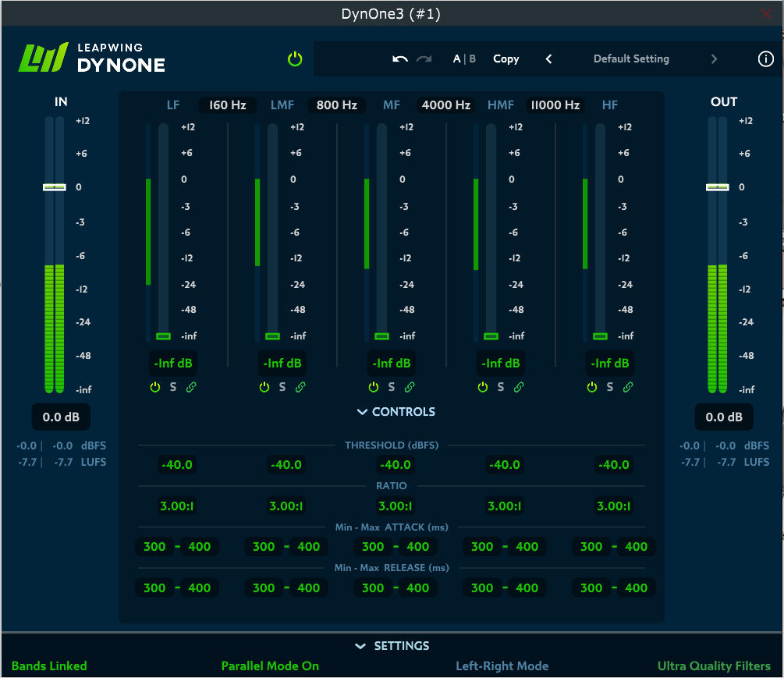This screenshot has height=678, width=784.
Task: Click the MF max attack 400 value
Action: (x=417, y=547)
